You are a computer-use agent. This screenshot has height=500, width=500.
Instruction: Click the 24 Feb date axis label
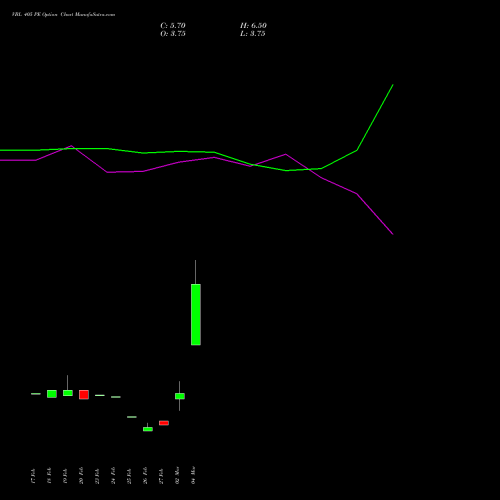(113, 476)
